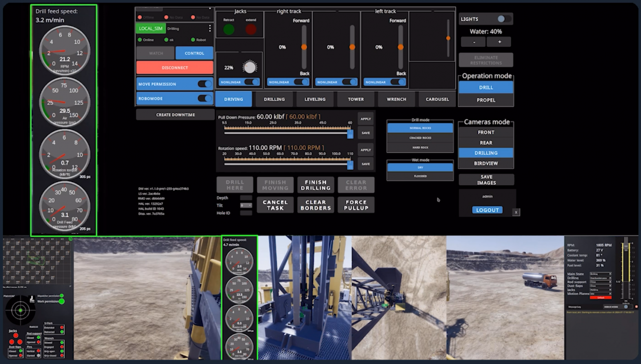Screen dimensions: 641x364
Task: Click the large RPM gauge dial
Action: 65,50
